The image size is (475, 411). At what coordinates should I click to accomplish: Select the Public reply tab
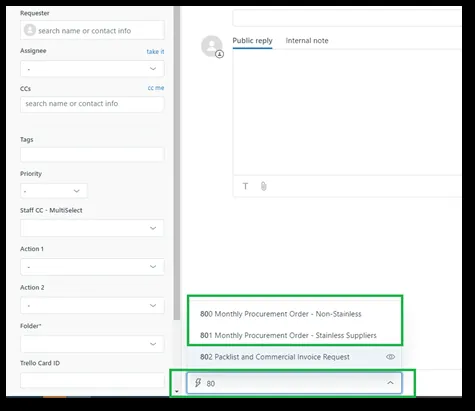click(x=252, y=41)
